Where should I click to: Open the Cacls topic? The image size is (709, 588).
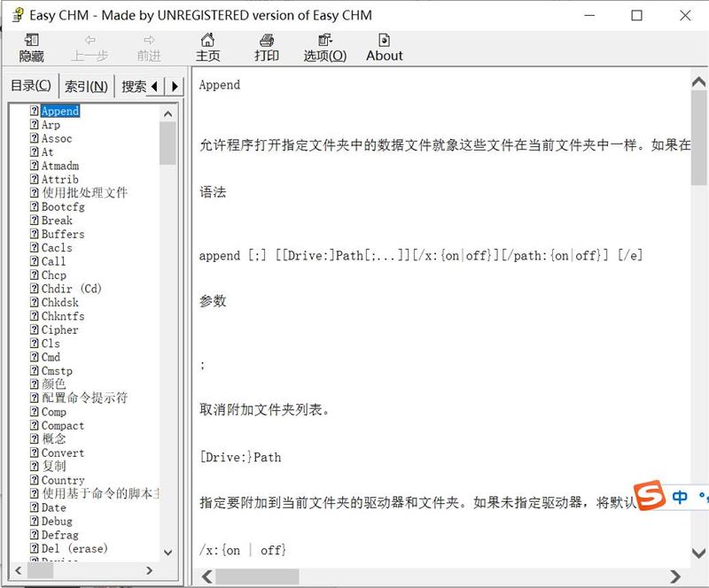coord(57,248)
